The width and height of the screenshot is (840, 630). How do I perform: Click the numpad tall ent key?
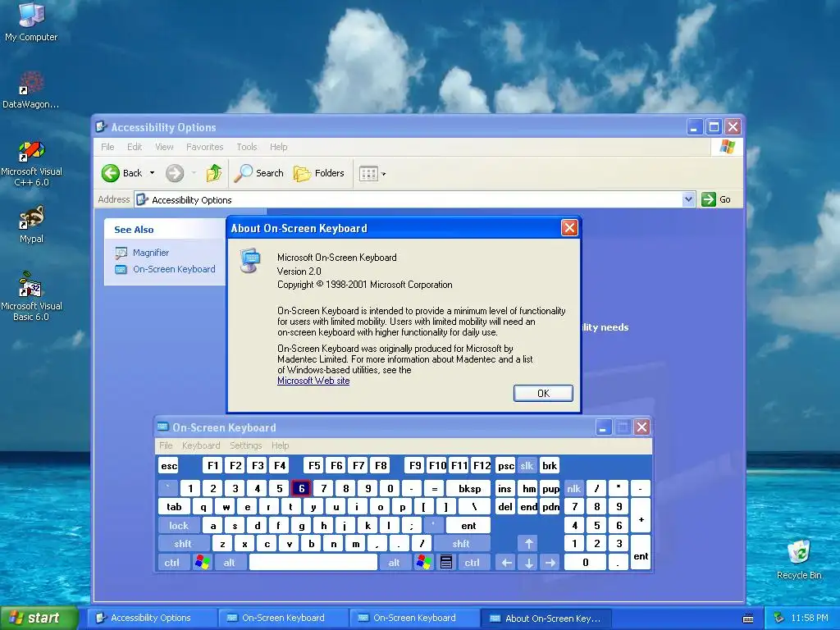[641, 553]
